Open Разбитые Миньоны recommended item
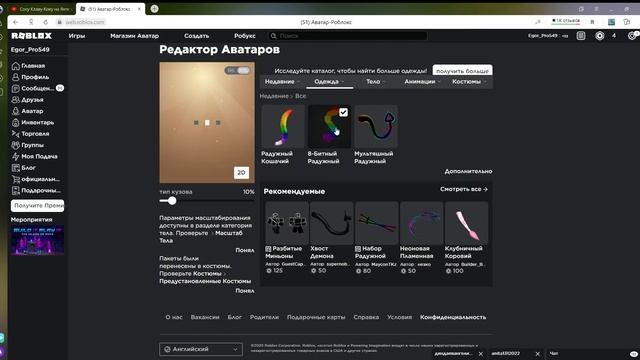The width and height of the screenshot is (640, 360). click(286, 238)
